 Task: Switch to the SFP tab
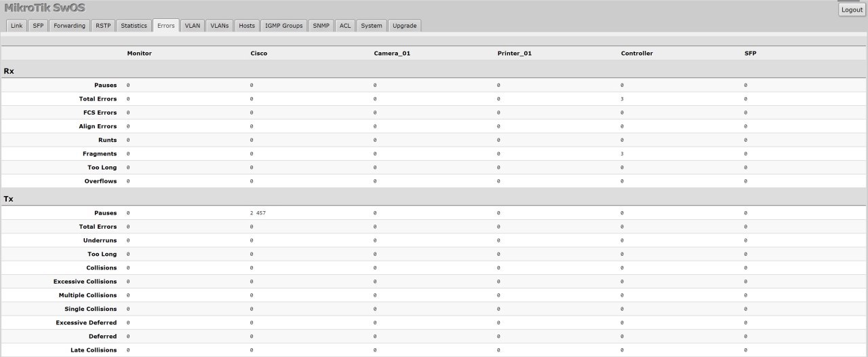pyautogui.click(x=38, y=26)
